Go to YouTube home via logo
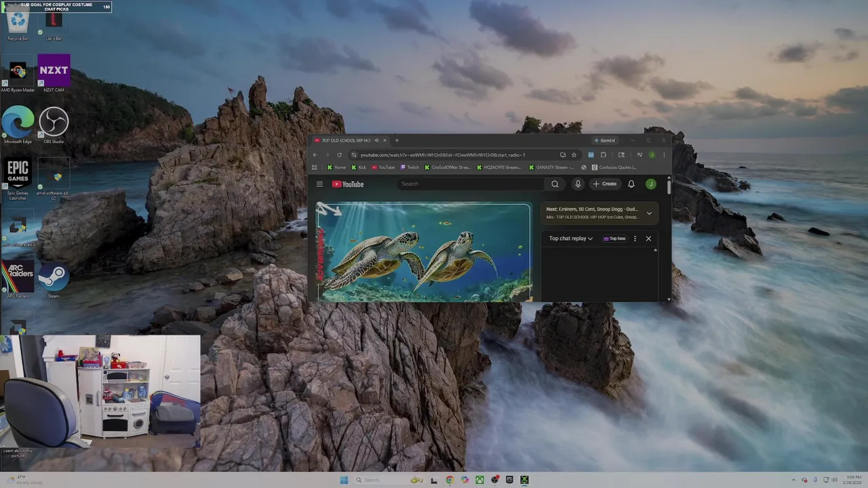This screenshot has height=488, width=868. coord(348,184)
